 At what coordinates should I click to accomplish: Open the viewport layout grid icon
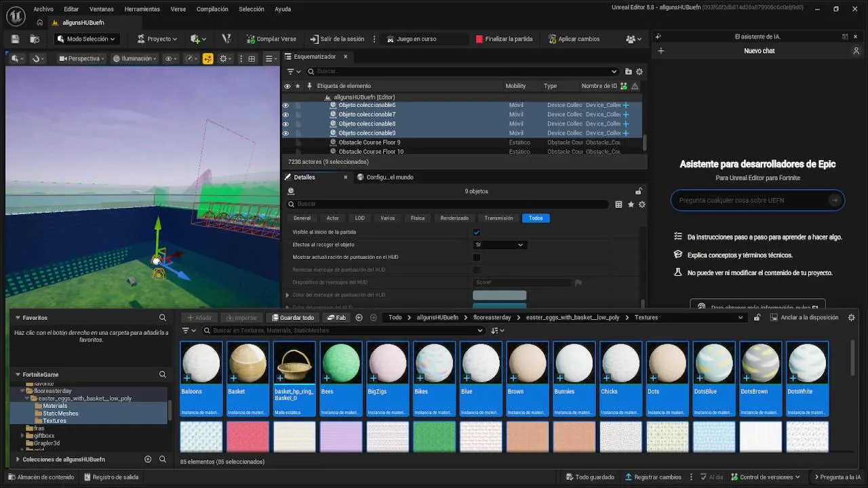click(x=252, y=59)
